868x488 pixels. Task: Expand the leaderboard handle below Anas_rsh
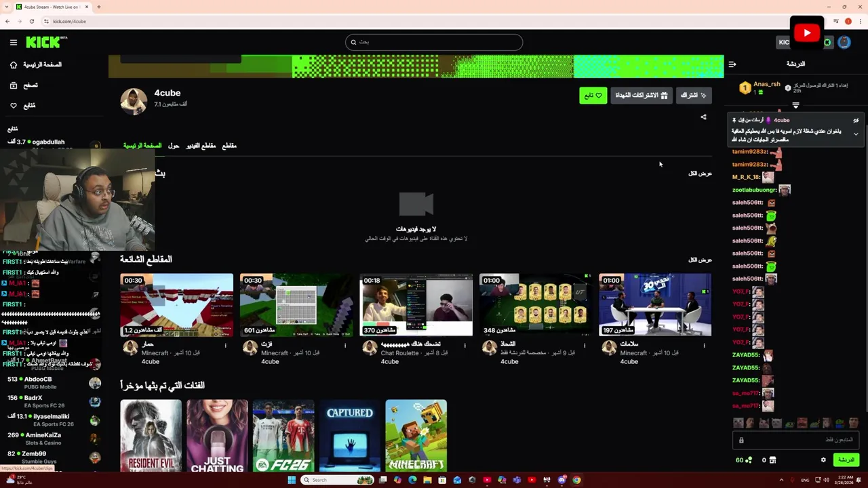[795, 106]
